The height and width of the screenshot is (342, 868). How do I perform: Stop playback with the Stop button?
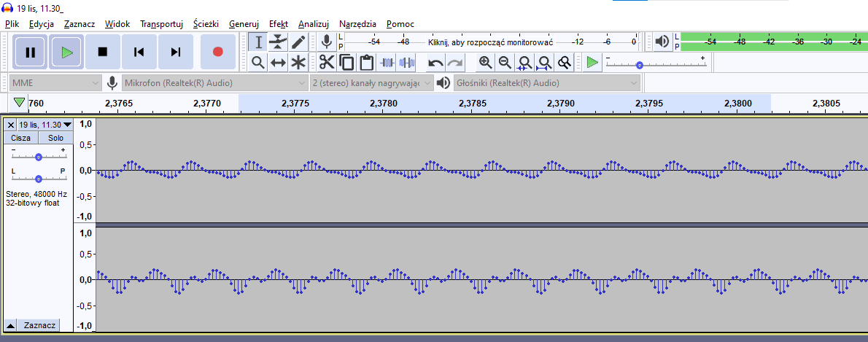coord(102,52)
